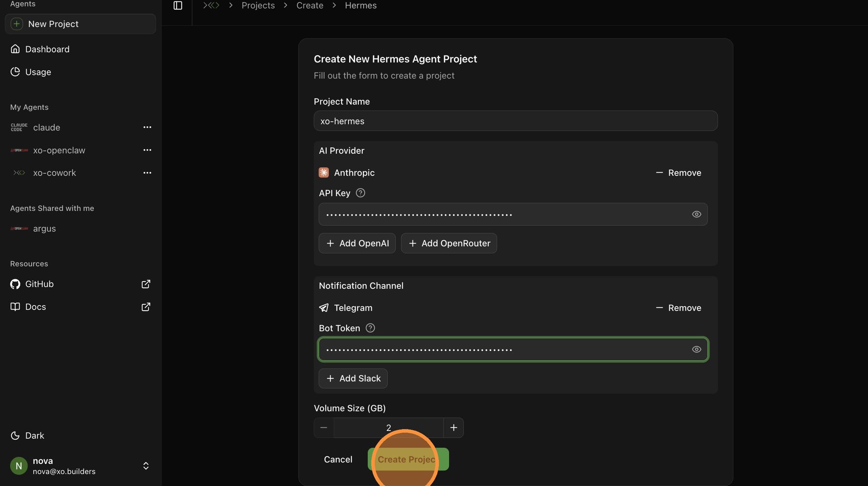The width and height of the screenshot is (868, 486).
Task: Open GitHub external link arrow
Action: click(x=146, y=284)
